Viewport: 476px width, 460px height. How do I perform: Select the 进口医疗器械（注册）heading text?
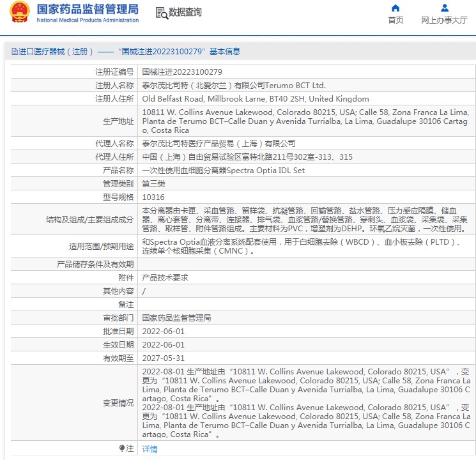[56, 51]
